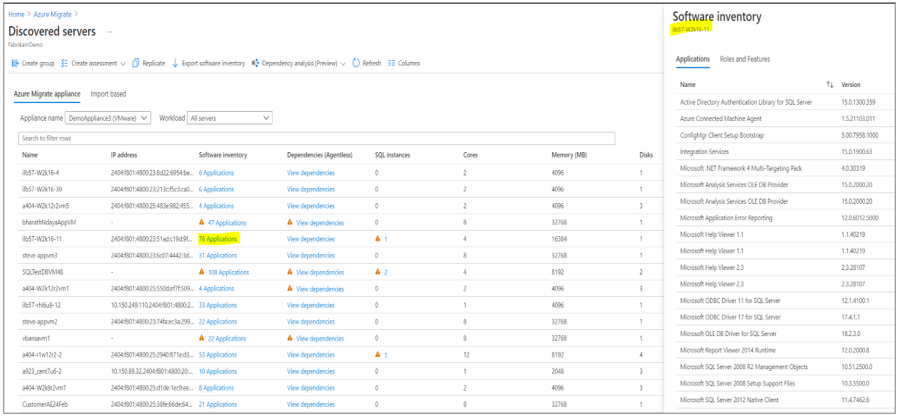
Task: Select the Azure Migrate appliance tab
Action: pos(47,94)
